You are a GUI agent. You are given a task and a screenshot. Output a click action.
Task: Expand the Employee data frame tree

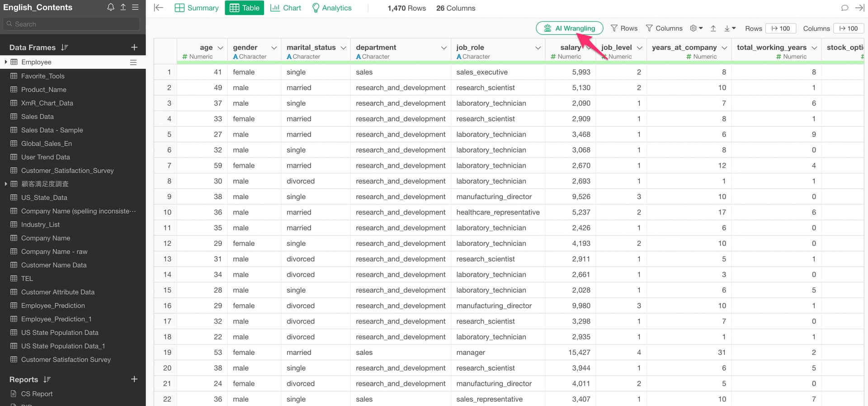click(5, 62)
